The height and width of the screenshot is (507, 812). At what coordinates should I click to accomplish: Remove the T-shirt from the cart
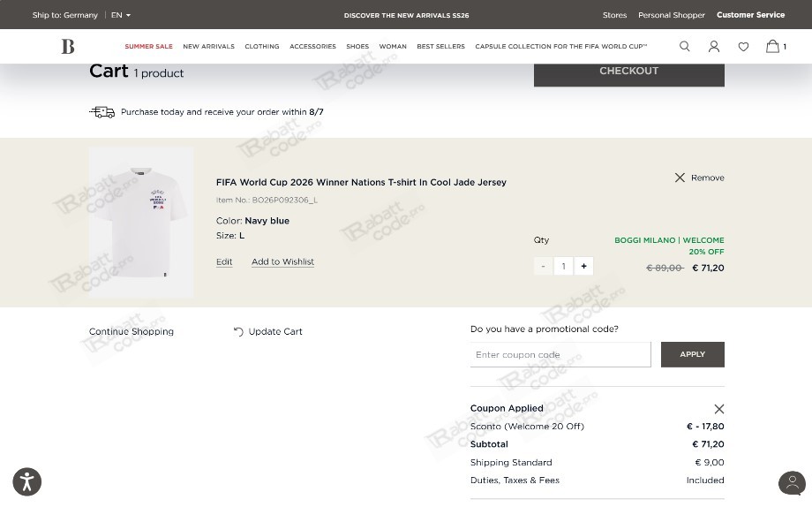click(699, 178)
